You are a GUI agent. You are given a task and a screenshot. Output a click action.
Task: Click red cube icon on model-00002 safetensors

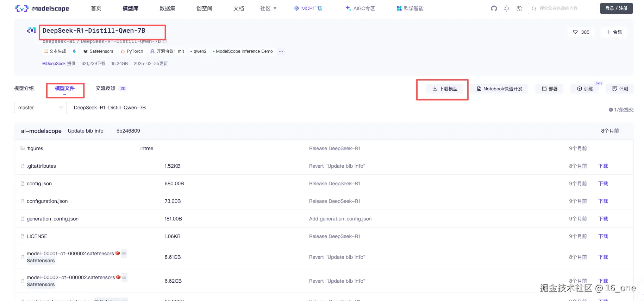point(118,277)
